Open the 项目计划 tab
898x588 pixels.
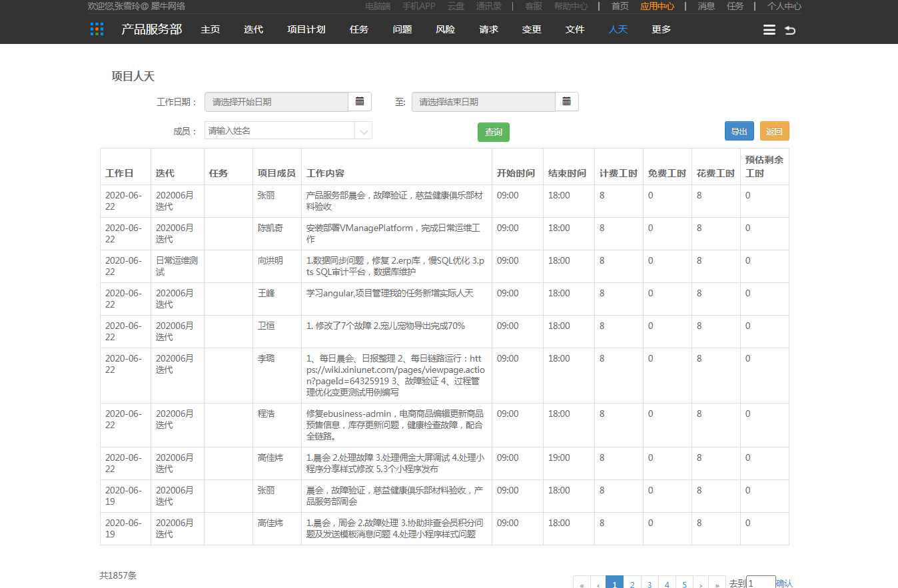coord(306,29)
